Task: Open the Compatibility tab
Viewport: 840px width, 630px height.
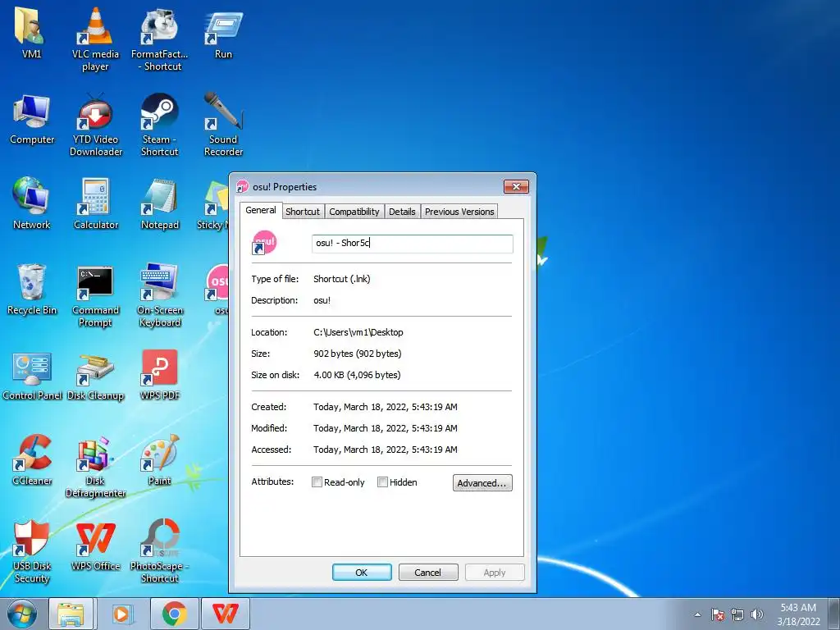Action: (x=354, y=212)
